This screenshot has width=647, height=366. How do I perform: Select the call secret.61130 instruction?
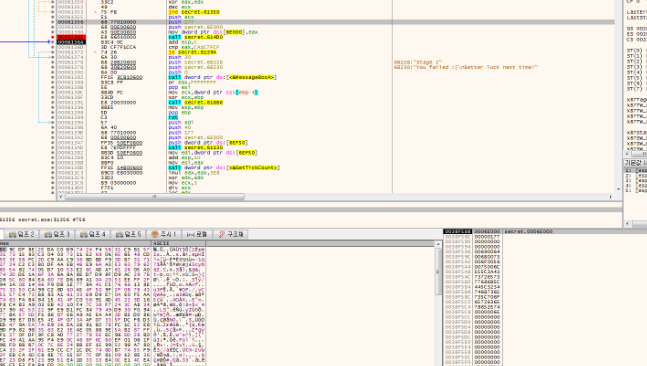196,148
